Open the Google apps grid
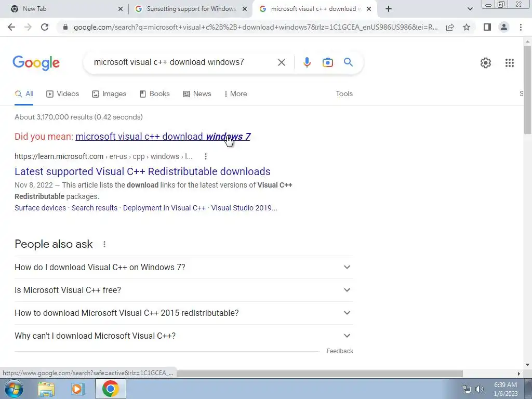Screen dimensions: 532x399 click(x=509, y=63)
